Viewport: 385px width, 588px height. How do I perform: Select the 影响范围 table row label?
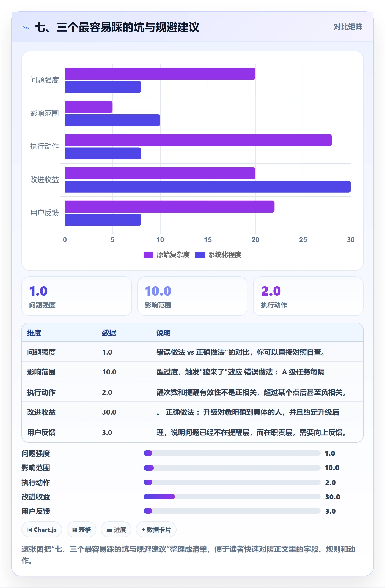41,372
